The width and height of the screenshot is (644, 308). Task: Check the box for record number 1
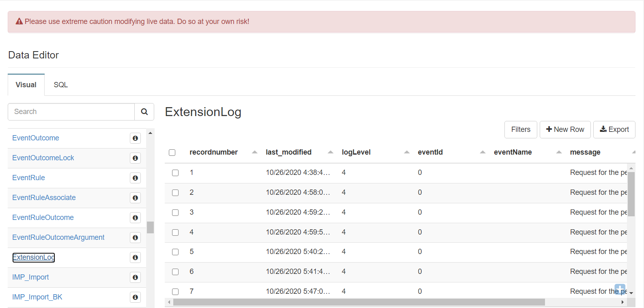175,173
